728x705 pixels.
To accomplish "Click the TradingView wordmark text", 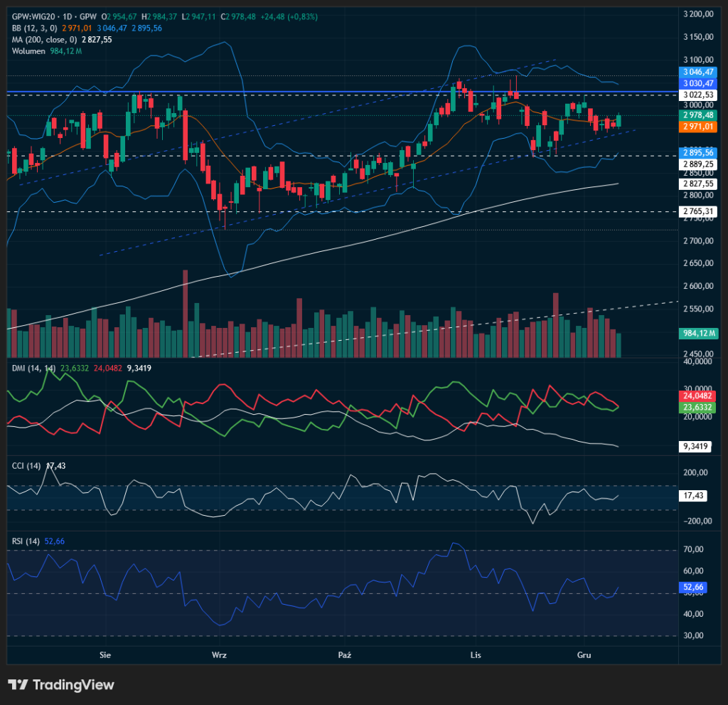I will pos(73,684).
